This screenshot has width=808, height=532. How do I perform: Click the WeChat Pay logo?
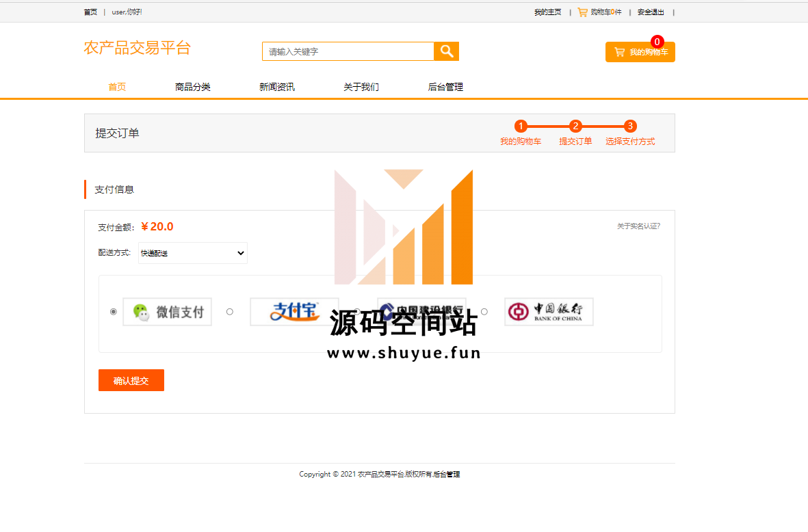[x=168, y=312]
